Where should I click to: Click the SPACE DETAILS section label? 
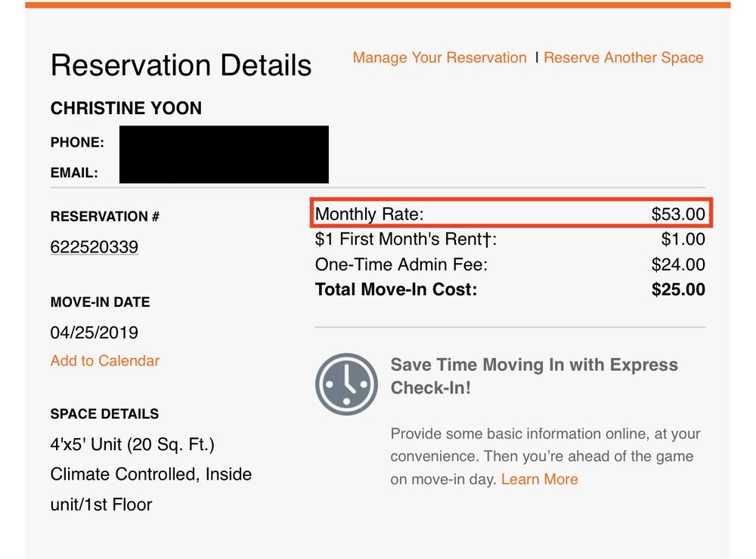pyautogui.click(x=104, y=414)
